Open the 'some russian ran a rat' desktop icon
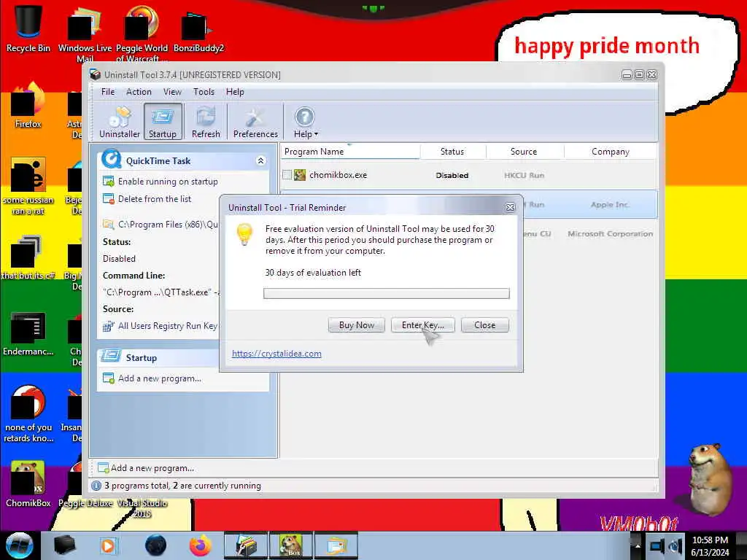This screenshot has width=747, height=560. tap(28, 186)
